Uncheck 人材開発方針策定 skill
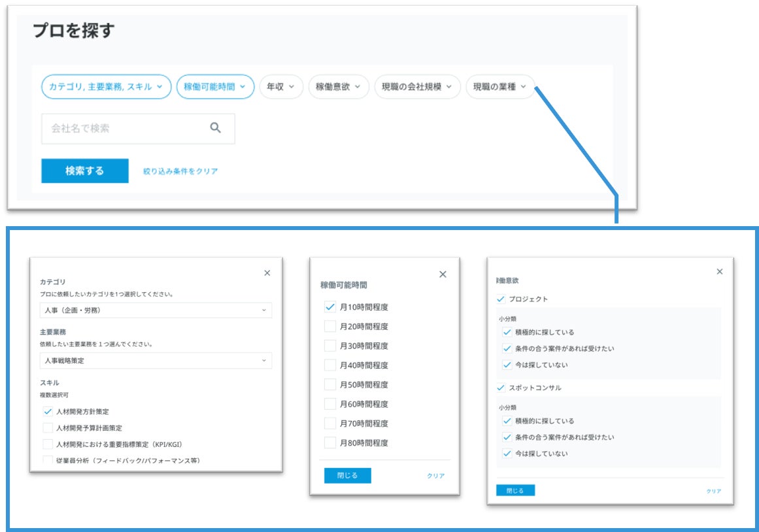Viewport: 759px width, 532px height. point(48,412)
